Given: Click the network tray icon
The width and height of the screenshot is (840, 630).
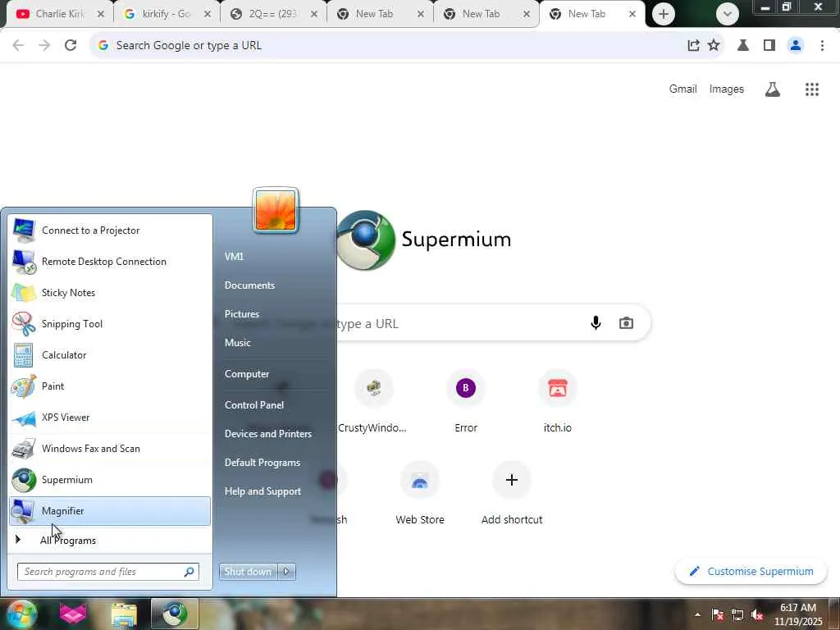Looking at the screenshot, I should [737, 614].
